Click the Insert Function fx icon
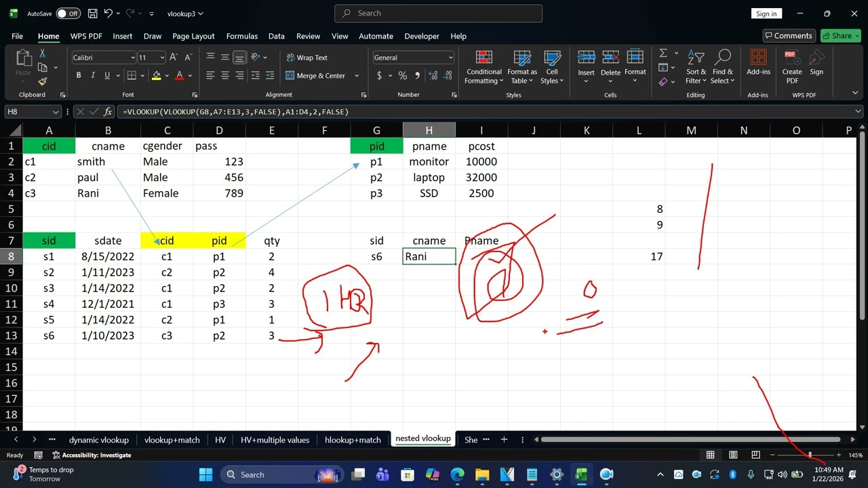This screenshot has width=868, height=488. coord(107,112)
